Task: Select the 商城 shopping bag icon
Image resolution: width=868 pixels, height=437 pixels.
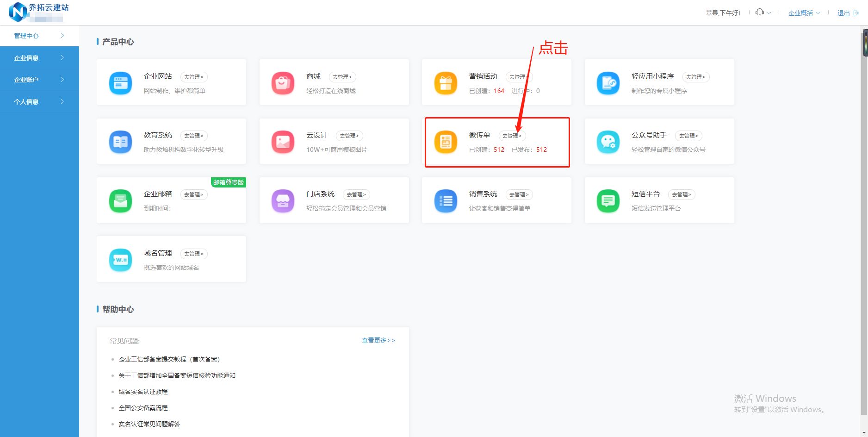Action: point(283,83)
